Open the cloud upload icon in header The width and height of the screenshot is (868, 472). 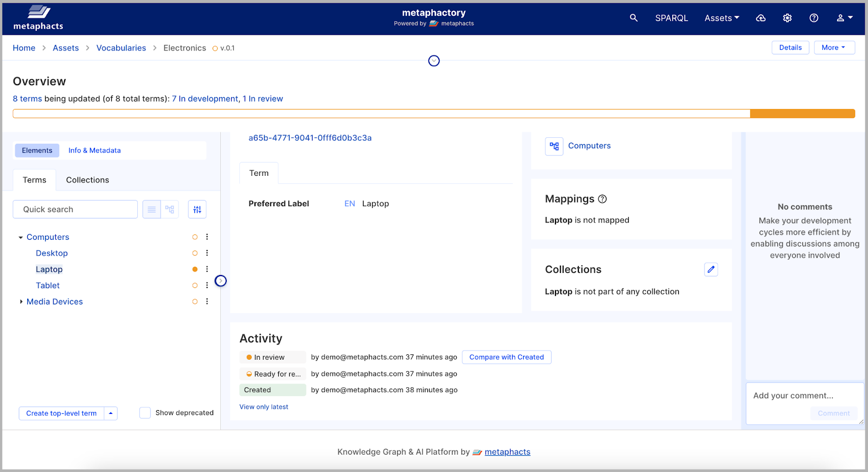761,18
